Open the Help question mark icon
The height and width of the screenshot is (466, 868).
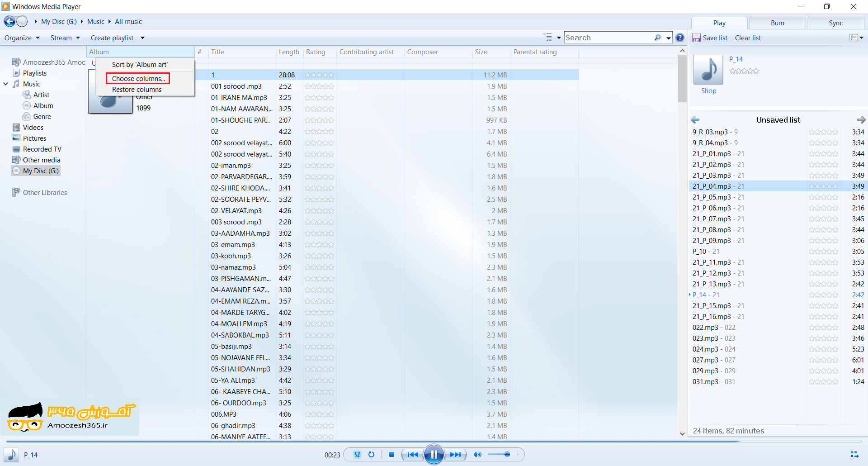click(680, 38)
